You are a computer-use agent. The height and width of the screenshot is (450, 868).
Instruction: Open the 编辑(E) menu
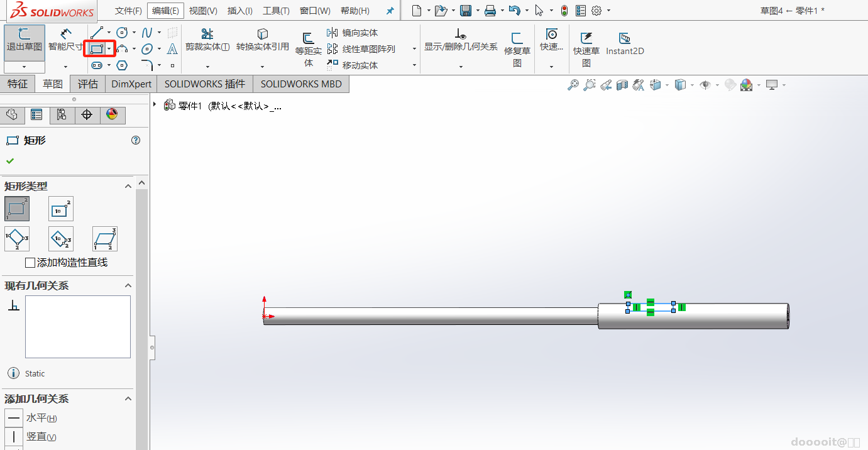coord(165,11)
